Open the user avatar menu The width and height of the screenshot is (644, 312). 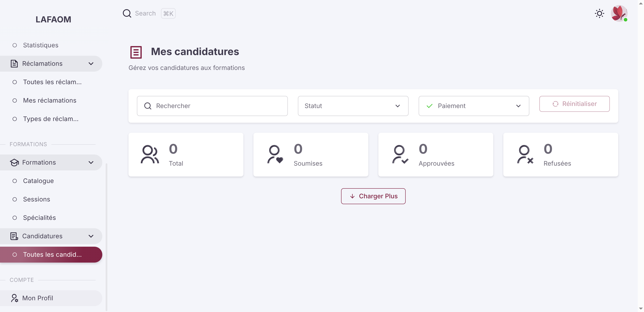tap(619, 13)
